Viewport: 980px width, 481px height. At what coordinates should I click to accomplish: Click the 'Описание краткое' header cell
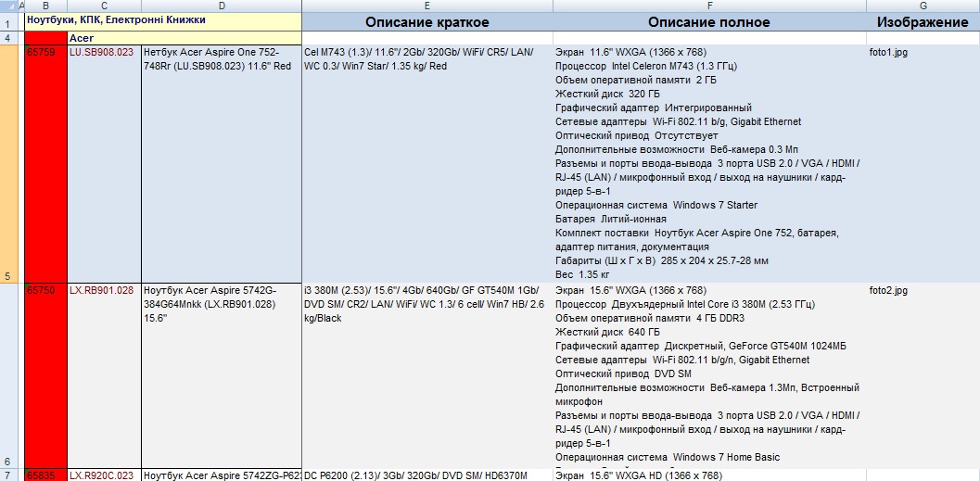point(427,22)
